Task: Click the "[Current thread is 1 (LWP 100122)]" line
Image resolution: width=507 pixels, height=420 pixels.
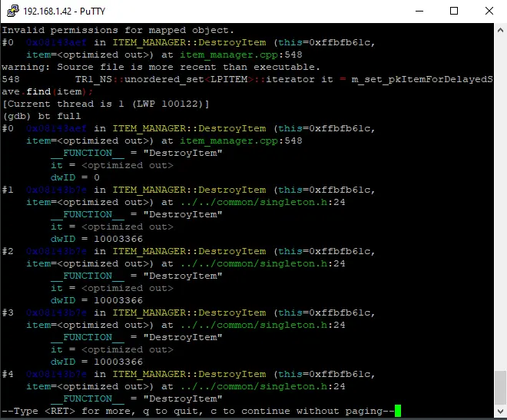Action: (106, 104)
